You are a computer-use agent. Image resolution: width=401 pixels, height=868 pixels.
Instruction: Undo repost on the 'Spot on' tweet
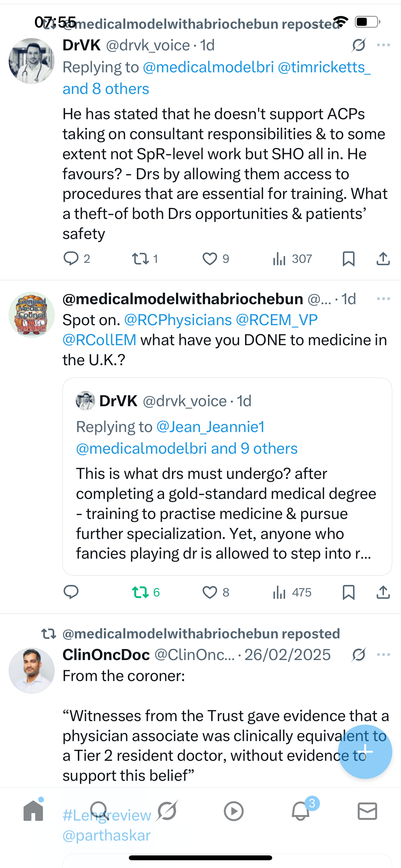(x=140, y=592)
